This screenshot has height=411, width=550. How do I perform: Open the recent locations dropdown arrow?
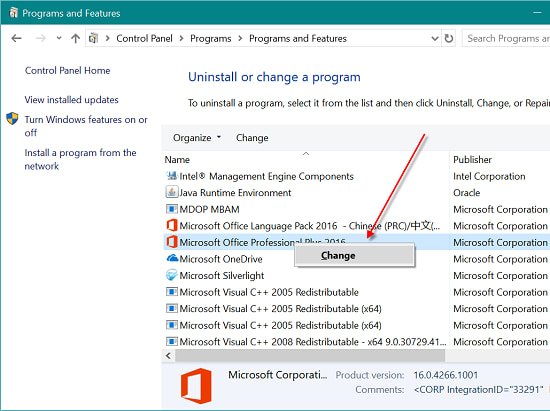click(x=59, y=38)
